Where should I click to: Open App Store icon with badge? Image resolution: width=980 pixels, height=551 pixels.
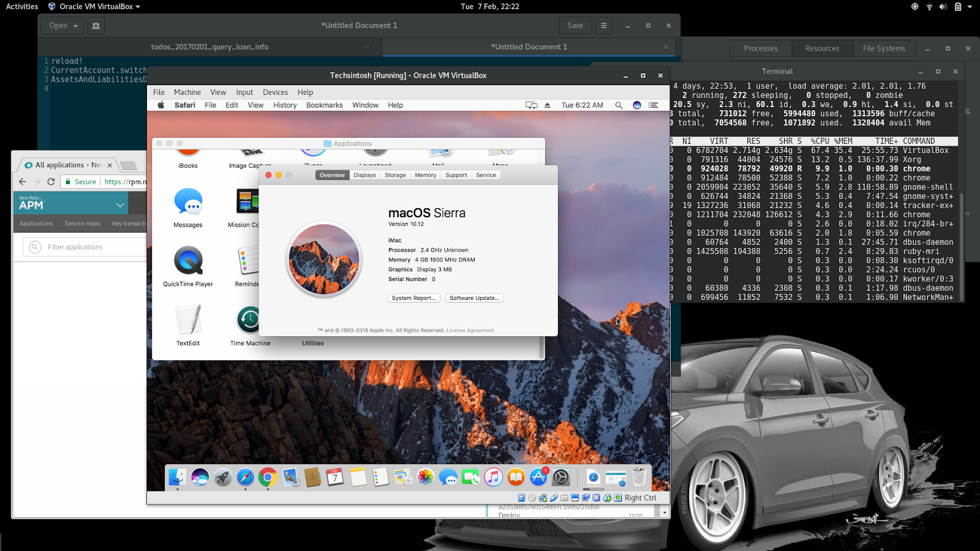coord(538,478)
